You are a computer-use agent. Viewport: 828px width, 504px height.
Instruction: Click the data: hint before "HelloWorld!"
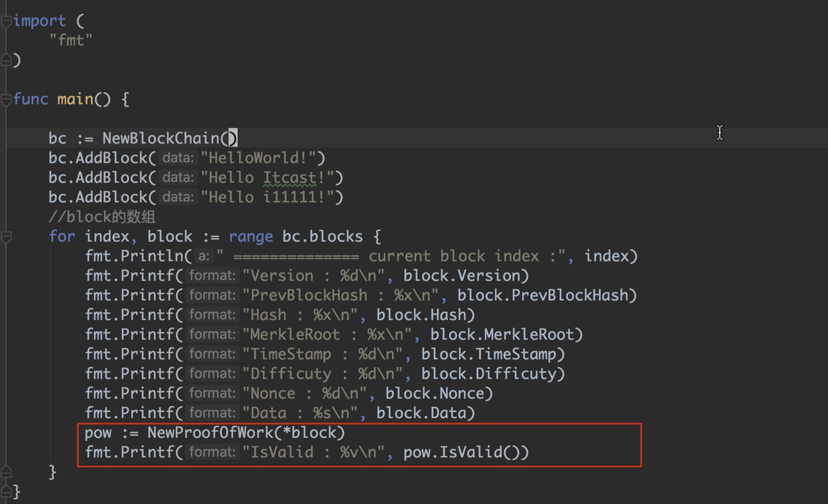click(x=178, y=158)
